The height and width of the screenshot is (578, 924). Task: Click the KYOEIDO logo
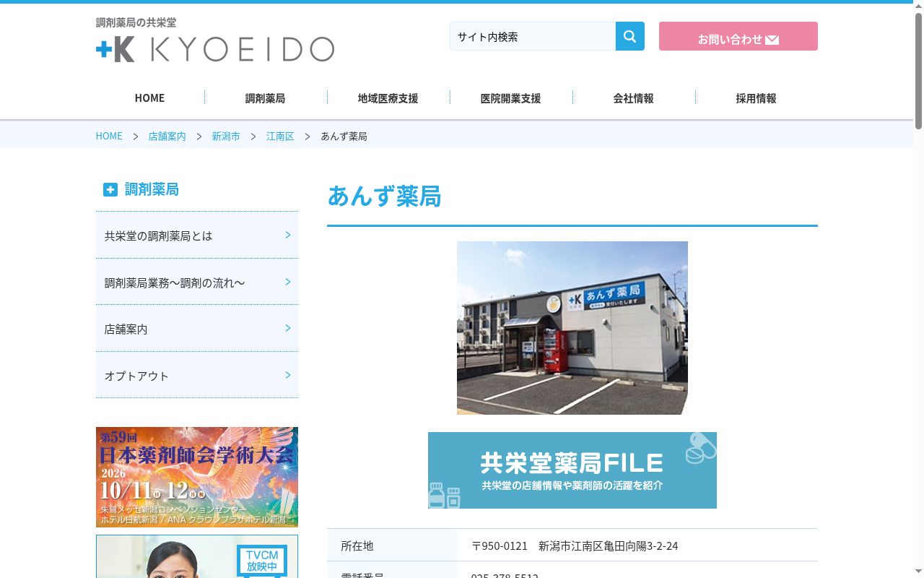click(x=215, y=49)
